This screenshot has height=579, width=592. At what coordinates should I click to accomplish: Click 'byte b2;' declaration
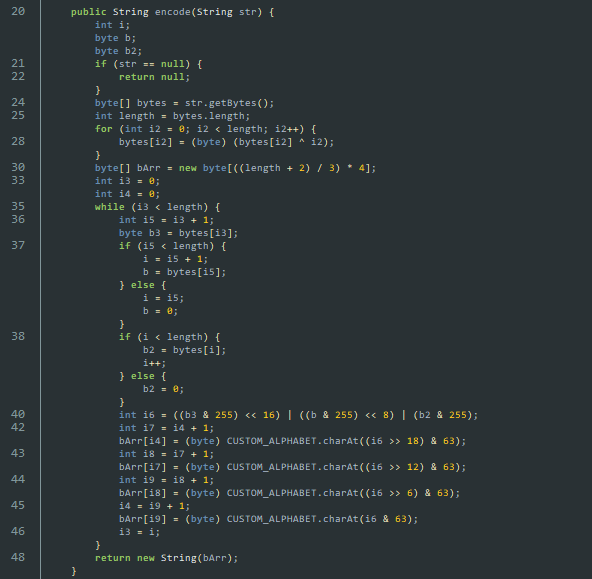[x=118, y=51]
